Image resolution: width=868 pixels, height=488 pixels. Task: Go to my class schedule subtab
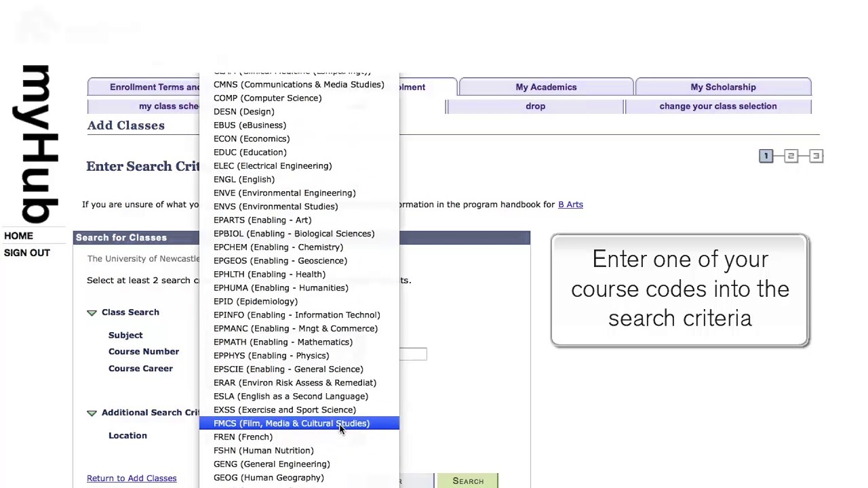(x=144, y=106)
